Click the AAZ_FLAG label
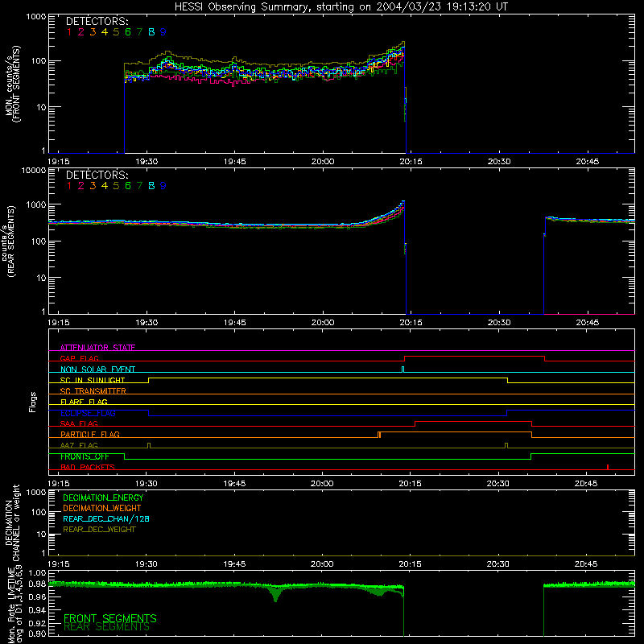Viewport: 644px width, 644px height. click(x=79, y=445)
